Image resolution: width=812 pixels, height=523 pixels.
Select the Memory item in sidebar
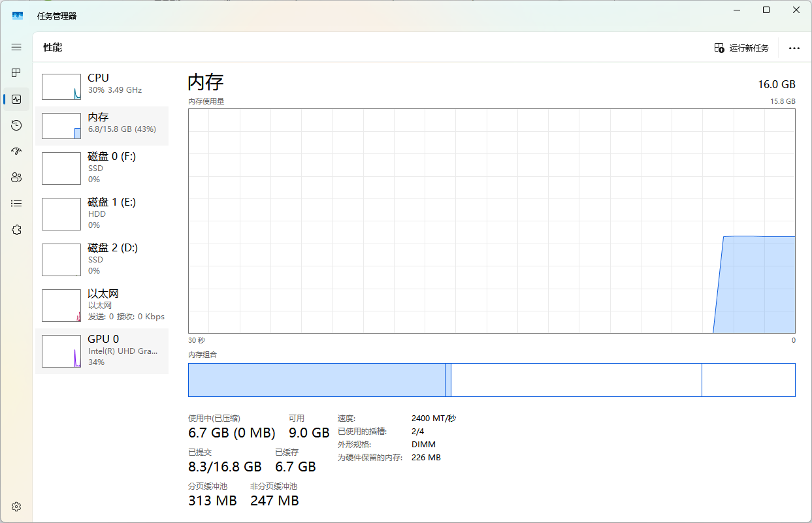click(102, 125)
